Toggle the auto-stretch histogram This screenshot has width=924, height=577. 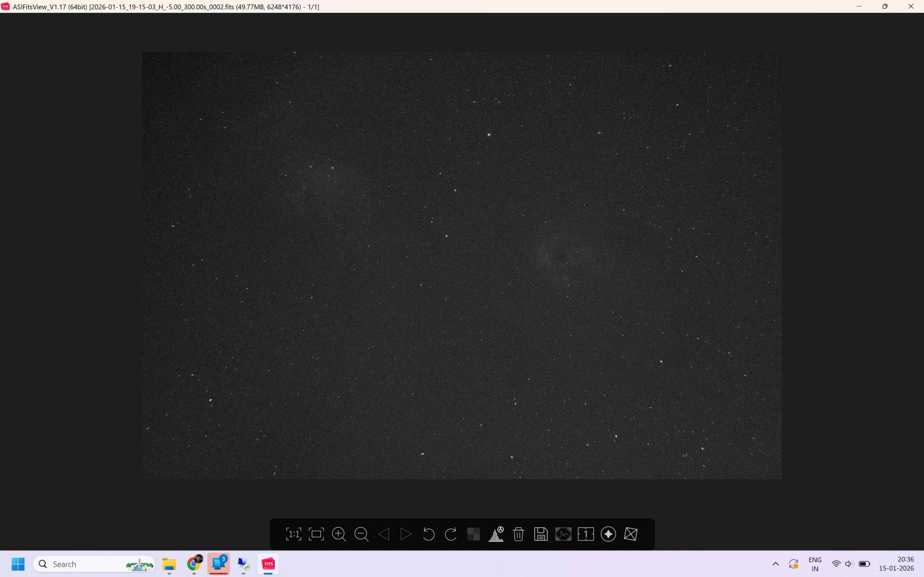(496, 534)
